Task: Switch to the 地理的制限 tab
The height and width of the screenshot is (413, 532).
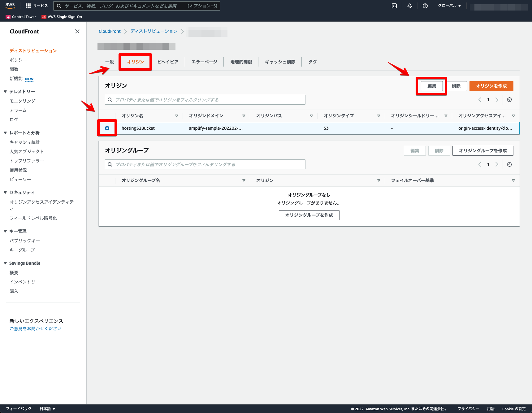Action: pyautogui.click(x=241, y=62)
